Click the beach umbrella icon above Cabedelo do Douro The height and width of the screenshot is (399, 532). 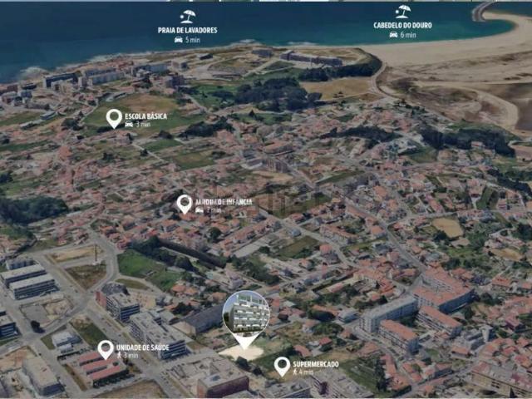(402, 12)
